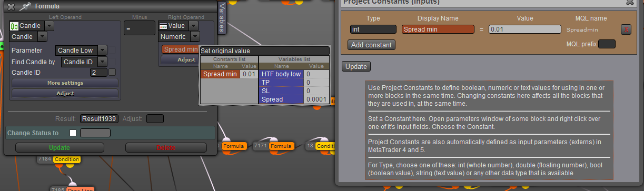Click Adjust button under Left Operand
The image size is (644, 191).
65,93
